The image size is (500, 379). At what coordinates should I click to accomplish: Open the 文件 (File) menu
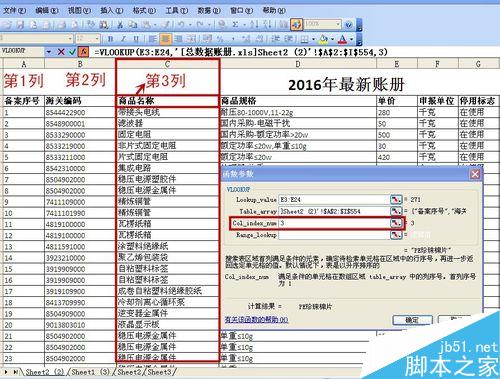(x=14, y=10)
